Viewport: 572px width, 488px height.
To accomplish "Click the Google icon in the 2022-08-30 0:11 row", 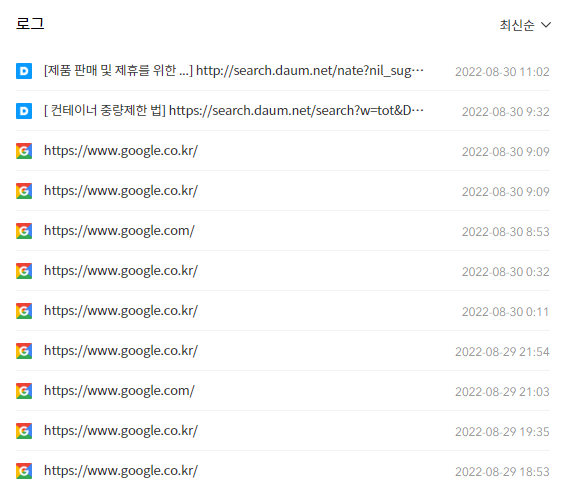I will tap(24, 311).
